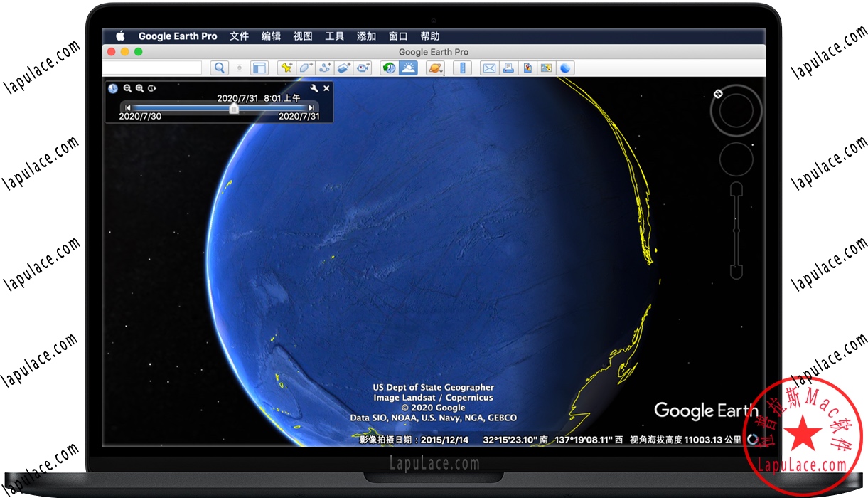868x498 pixels.
Task: Click the Record a Tour camera icon
Action: click(x=363, y=68)
